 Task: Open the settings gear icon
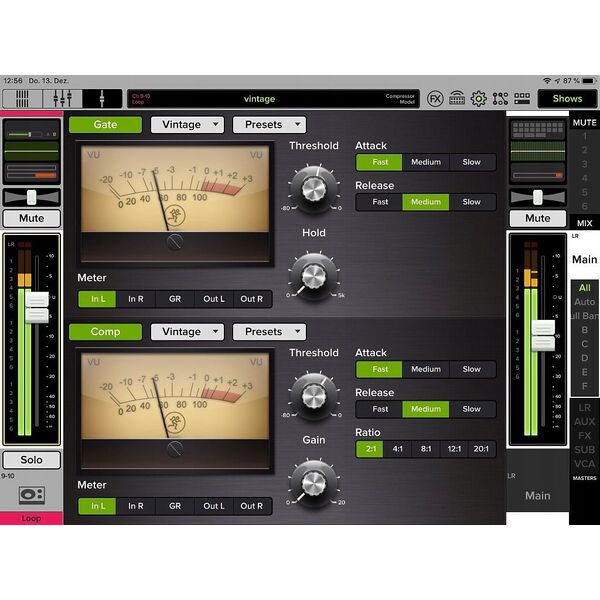coord(478,99)
